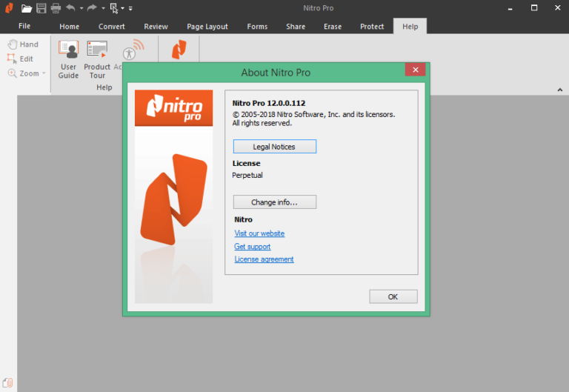Image resolution: width=569 pixels, height=392 pixels.
Task: Launch the Product Tour
Action: coord(97,59)
